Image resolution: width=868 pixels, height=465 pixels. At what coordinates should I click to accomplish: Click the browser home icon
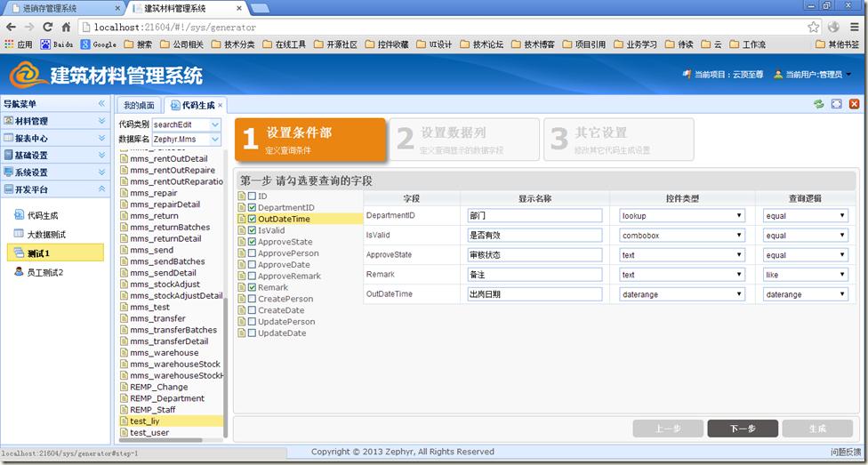pos(66,28)
